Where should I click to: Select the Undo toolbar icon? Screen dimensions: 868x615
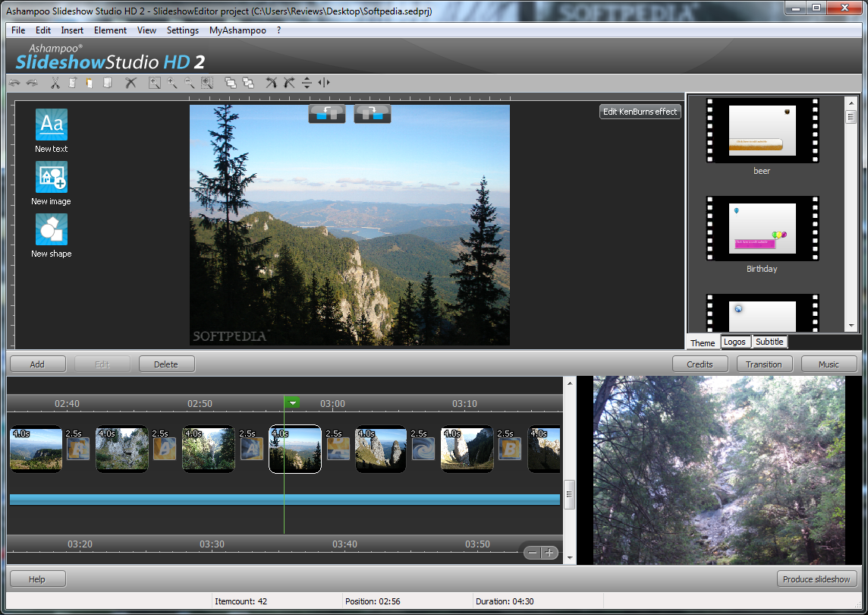click(x=14, y=83)
